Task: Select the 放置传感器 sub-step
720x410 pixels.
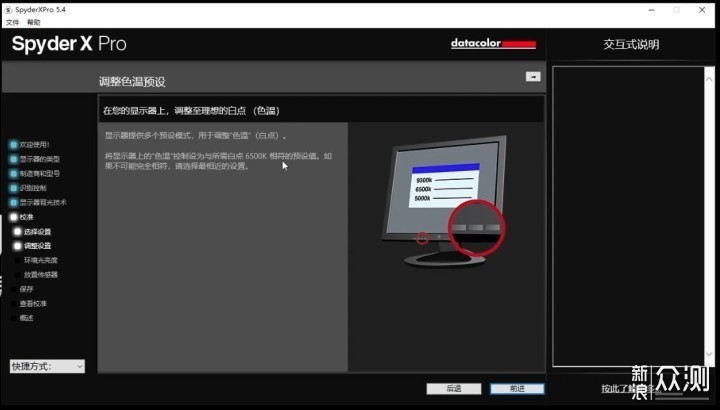Action: click(36, 275)
